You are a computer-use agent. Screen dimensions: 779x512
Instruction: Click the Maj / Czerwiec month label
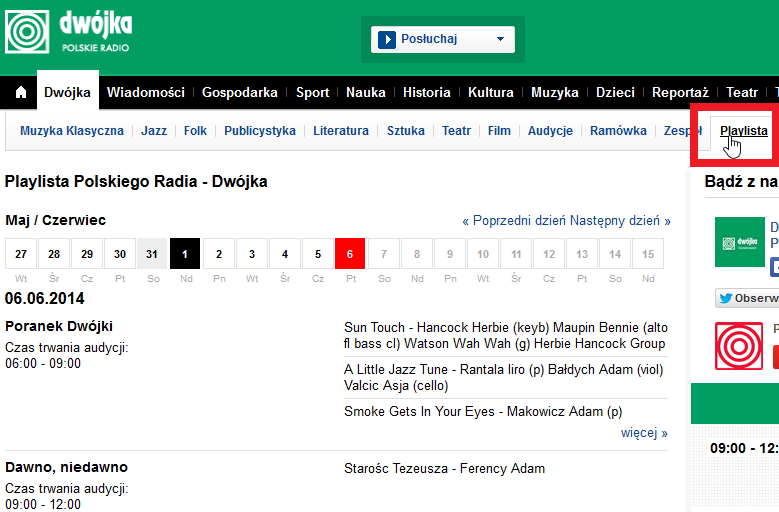pos(56,220)
